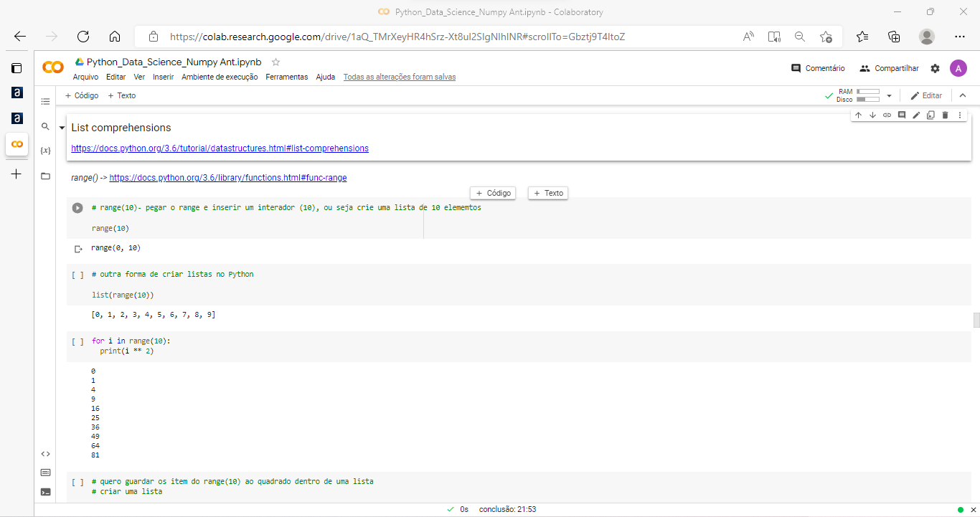
Task: Open the files folder panel
Action: pyautogui.click(x=46, y=176)
